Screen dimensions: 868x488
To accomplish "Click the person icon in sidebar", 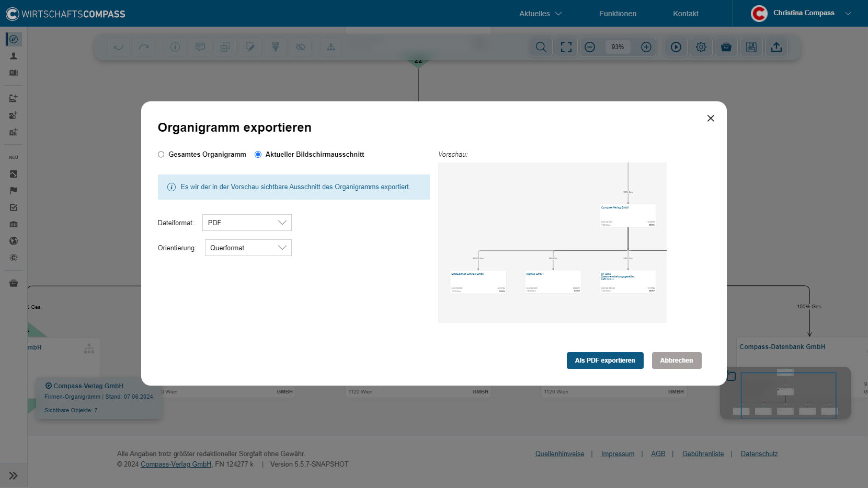I will pos(14,56).
